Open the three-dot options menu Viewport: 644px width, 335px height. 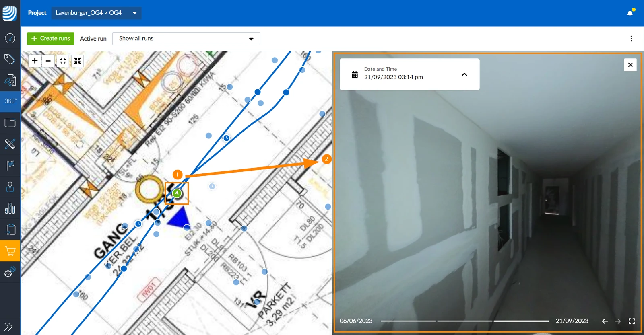(631, 39)
